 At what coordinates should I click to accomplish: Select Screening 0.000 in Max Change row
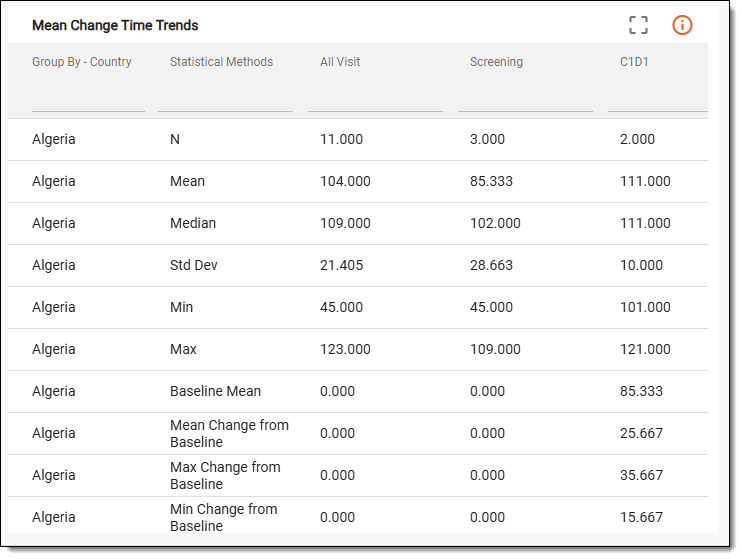pos(487,475)
